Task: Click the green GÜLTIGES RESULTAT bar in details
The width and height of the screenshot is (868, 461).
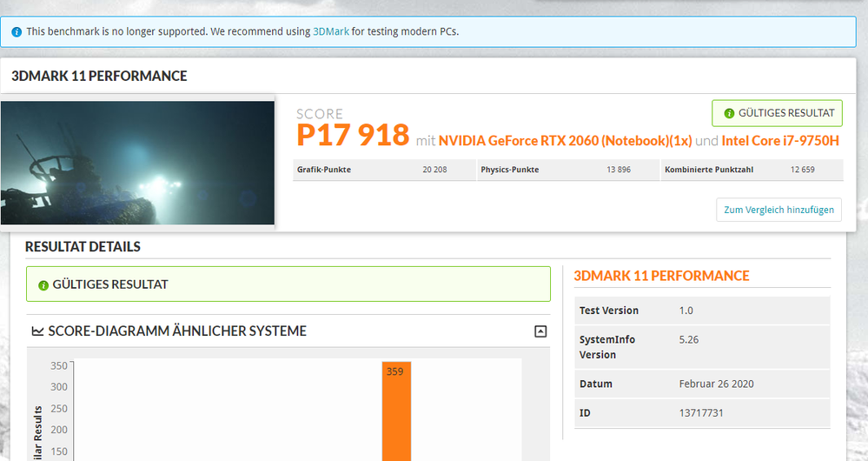Action: pyautogui.click(x=288, y=284)
